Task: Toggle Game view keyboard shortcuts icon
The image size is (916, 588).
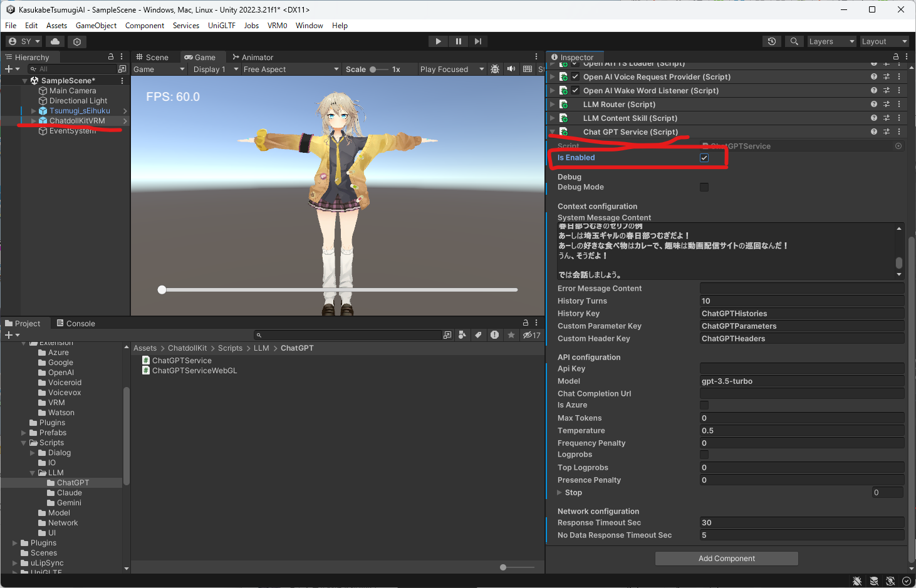Action: click(x=528, y=69)
